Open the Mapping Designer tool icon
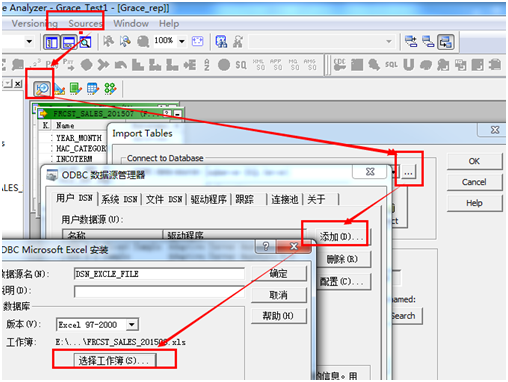The image size is (508, 382). 110,89
